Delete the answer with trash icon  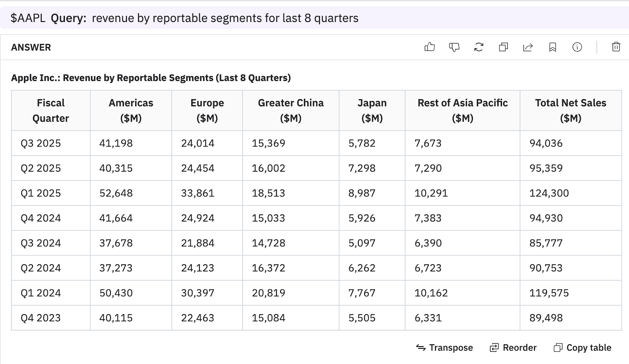tap(616, 47)
